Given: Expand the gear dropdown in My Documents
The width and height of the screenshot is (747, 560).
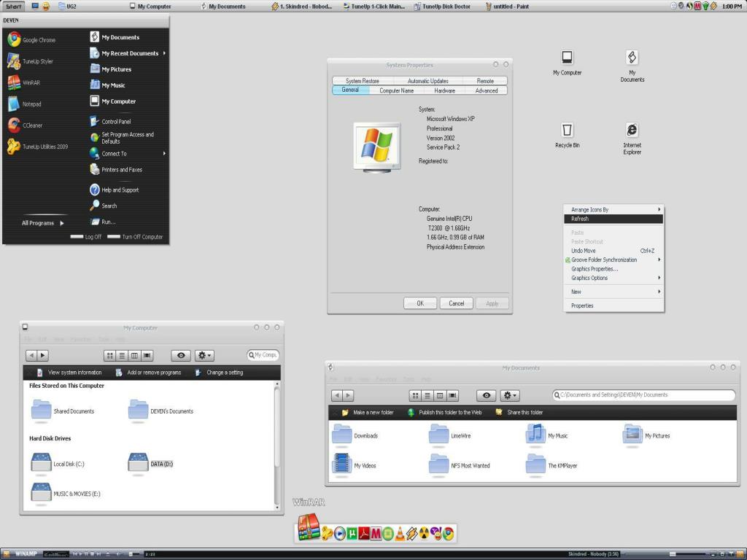Looking at the screenshot, I should tap(510, 395).
